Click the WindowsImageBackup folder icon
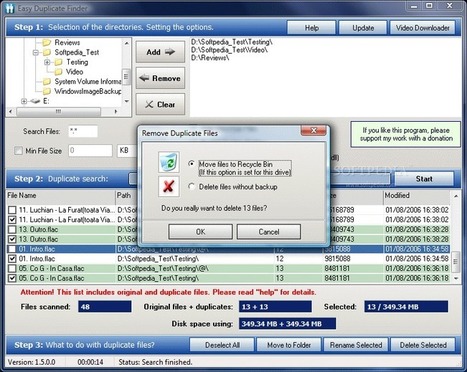Viewport: 467px width, 372px height. pyautogui.click(x=47, y=91)
